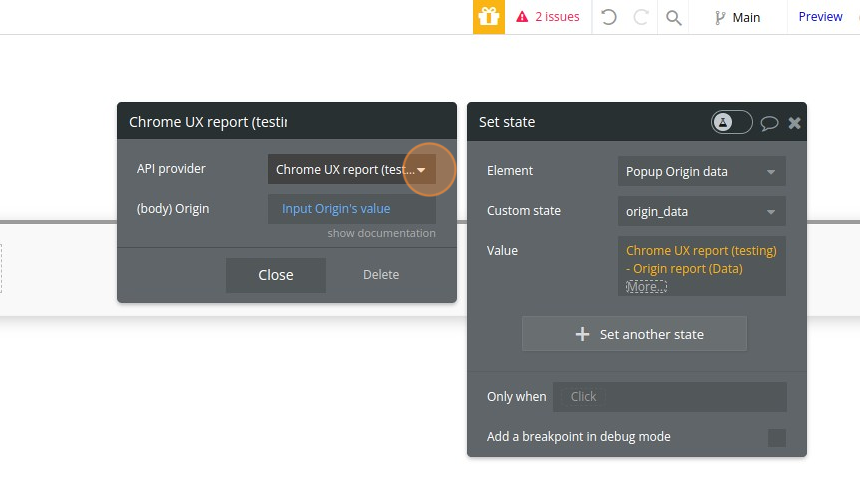
Task: Open the Element dropdown Popup Origin data
Action: [x=701, y=171]
